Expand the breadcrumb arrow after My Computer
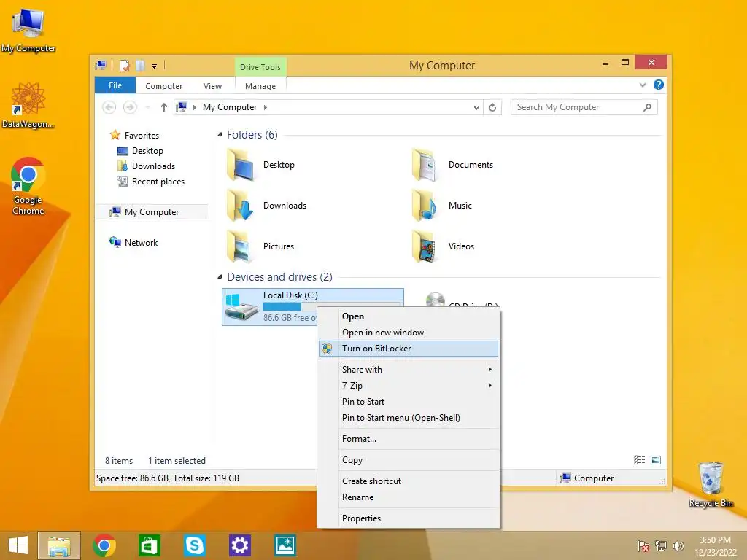This screenshot has height=560, width=747. tap(266, 107)
